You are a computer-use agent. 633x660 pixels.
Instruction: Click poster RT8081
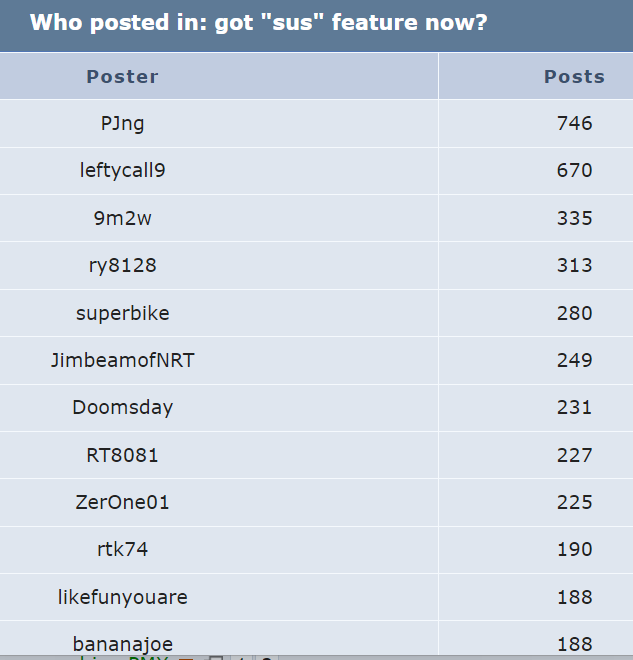pos(122,455)
